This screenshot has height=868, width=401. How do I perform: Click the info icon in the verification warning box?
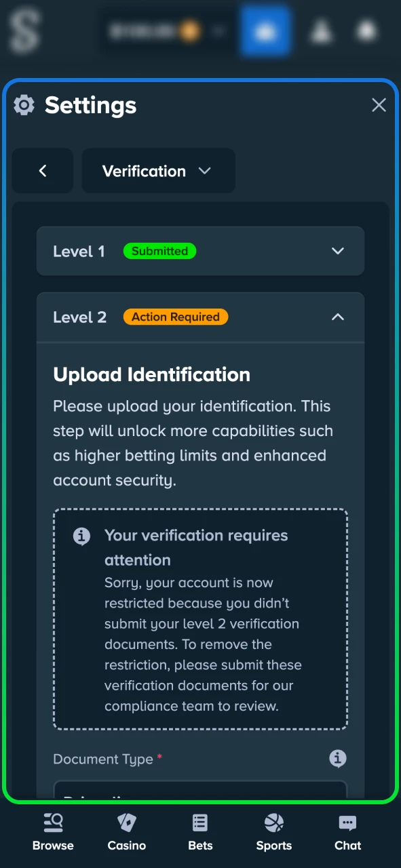coord(81,536)
